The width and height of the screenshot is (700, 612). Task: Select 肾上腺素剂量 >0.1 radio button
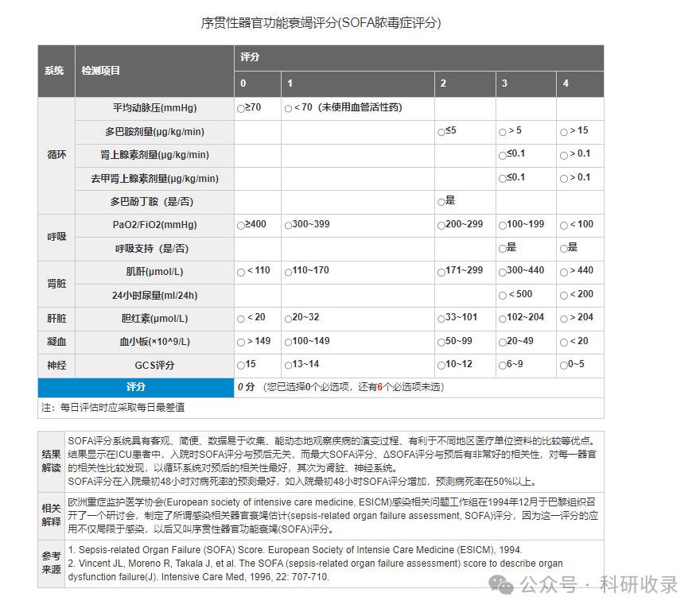click(564, 155)
